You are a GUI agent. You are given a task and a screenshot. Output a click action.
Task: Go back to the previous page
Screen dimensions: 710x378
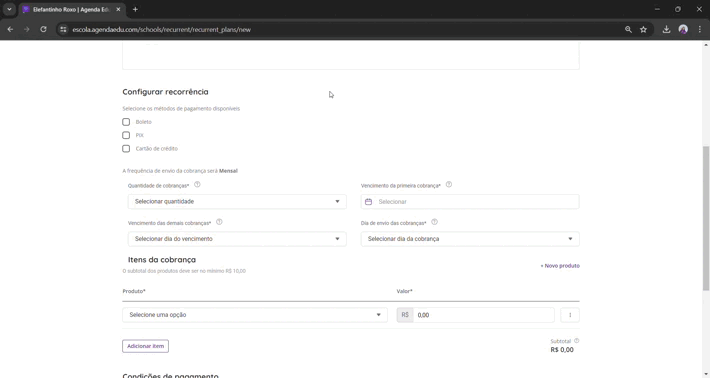point(10,29)
